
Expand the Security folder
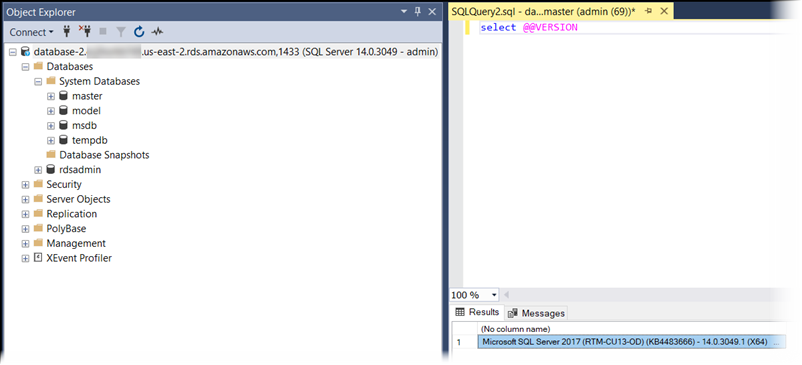(x=25, y=185)
